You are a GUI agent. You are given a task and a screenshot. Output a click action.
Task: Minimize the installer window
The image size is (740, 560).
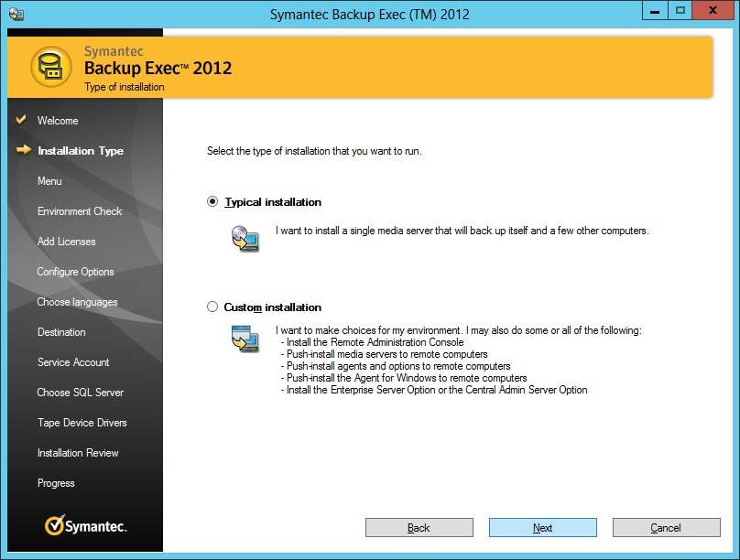coord(655,10)
